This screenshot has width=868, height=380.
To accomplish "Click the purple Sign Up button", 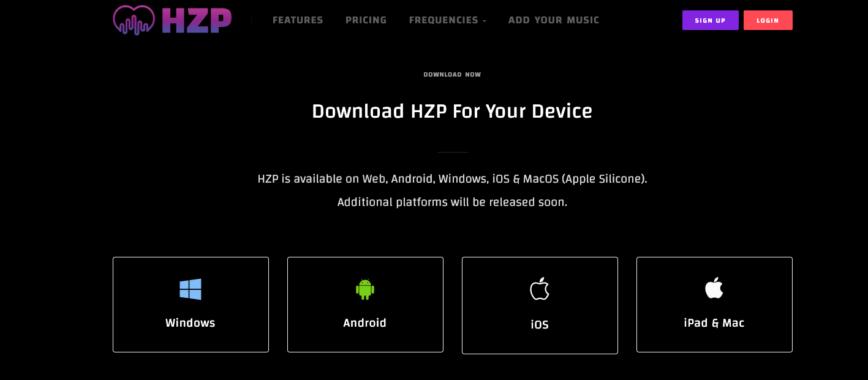I will click(x=711, y=20).
